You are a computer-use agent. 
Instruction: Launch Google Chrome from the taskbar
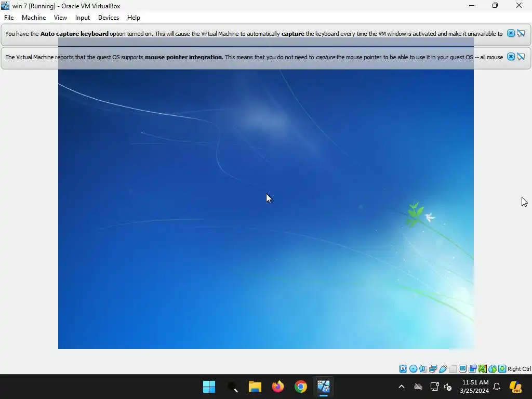tap(301, 387)
